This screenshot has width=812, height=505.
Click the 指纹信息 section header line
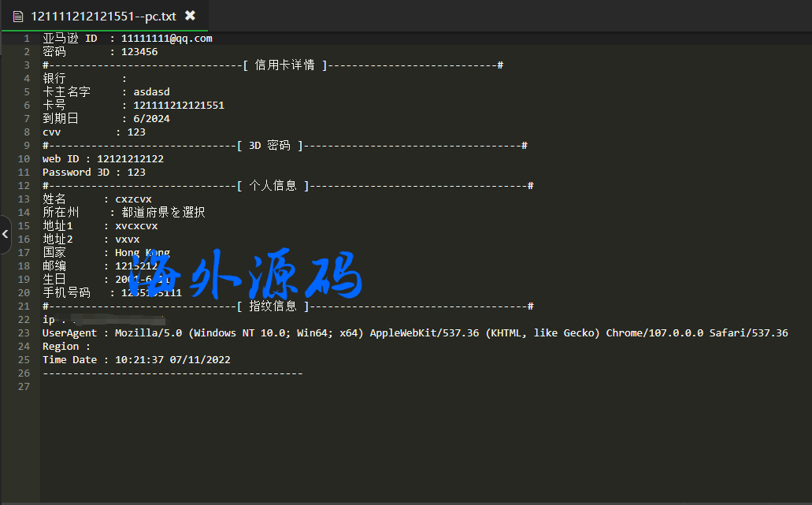pos(273,306)
